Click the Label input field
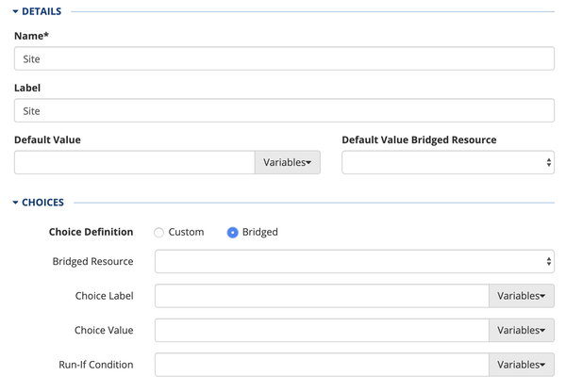 pos(284,110)
